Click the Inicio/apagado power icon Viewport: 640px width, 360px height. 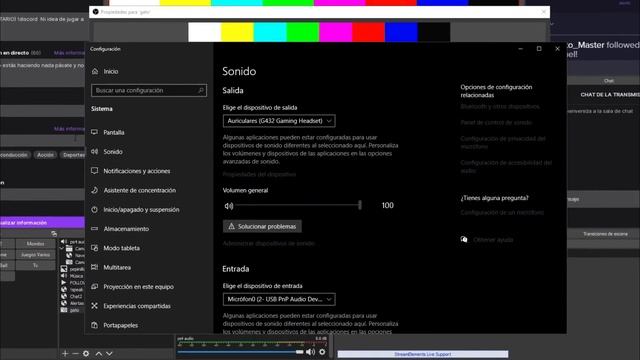point(95,209)
